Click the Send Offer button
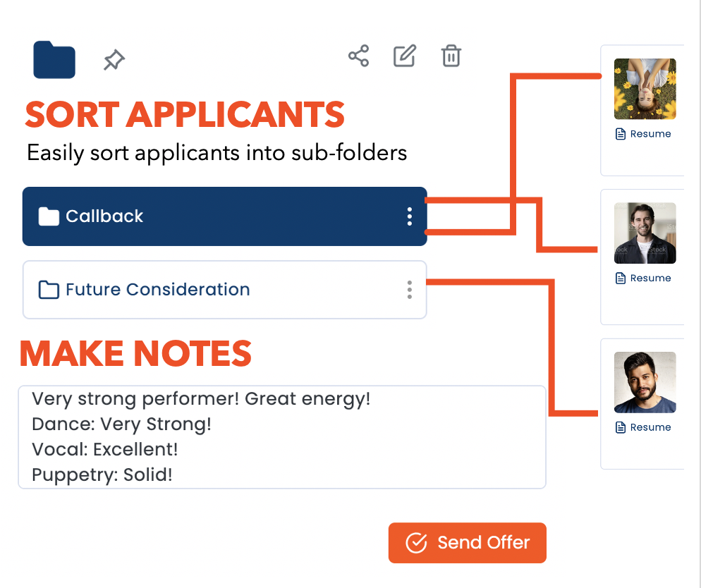 tap(467, 543)
